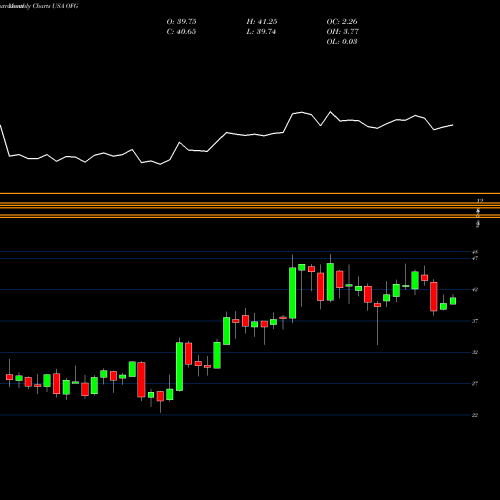Click the OC: 2.26 reading

[x=342, y=22]
